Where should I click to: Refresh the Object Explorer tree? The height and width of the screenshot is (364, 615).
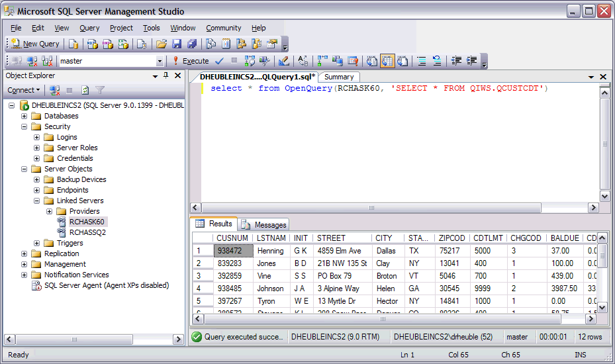point(85,90)
